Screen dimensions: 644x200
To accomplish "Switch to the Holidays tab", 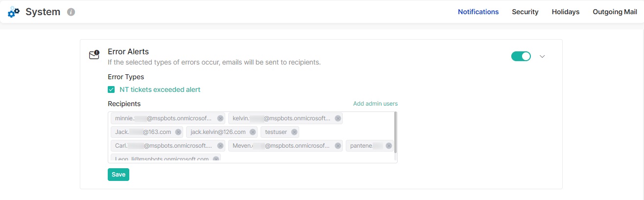I will pyautogui.click(x=565, y=12).
